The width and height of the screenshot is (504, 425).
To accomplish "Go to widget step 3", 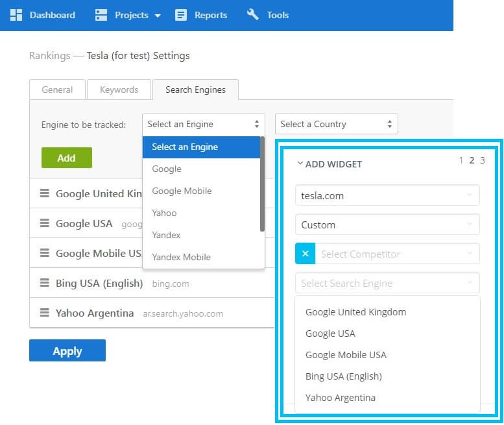I will (482, 160).
